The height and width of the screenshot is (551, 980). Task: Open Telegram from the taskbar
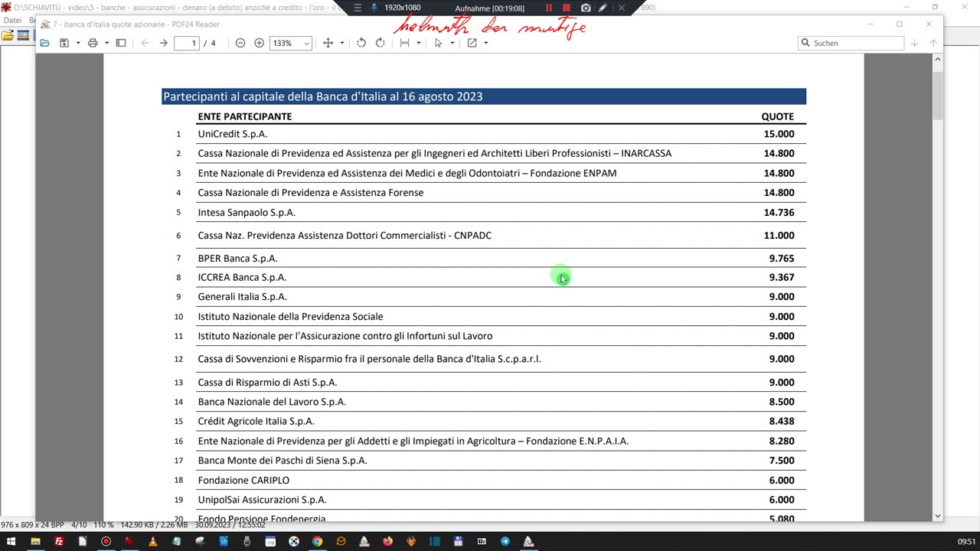(x=505, y=542)
